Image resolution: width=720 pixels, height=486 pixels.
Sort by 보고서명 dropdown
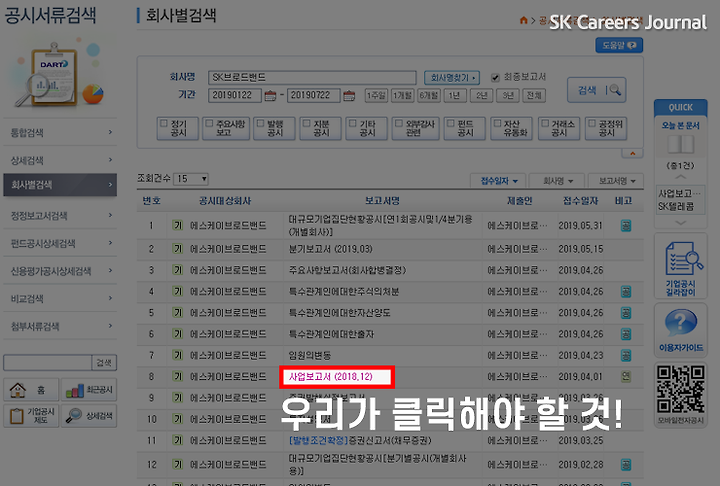pos(616,181)
